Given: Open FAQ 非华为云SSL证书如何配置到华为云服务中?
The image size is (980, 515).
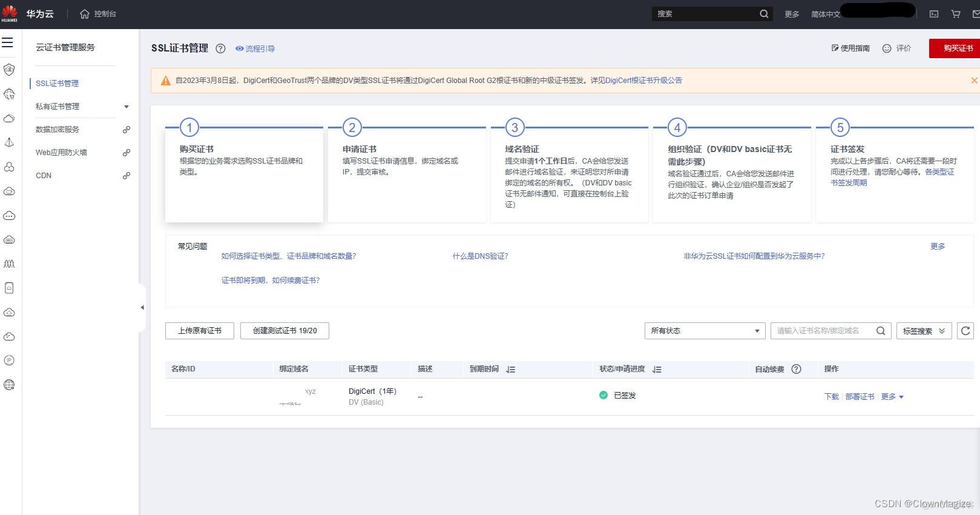Looking at the screenshot, I should (x=754, y=256).
